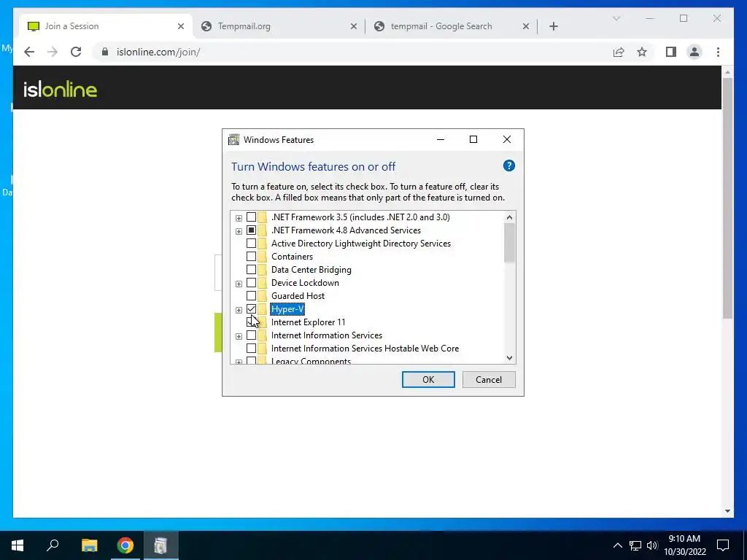Enable the Containers feature checkbox
This screenshot has height=560, width=747.
(x=251, y=257)
